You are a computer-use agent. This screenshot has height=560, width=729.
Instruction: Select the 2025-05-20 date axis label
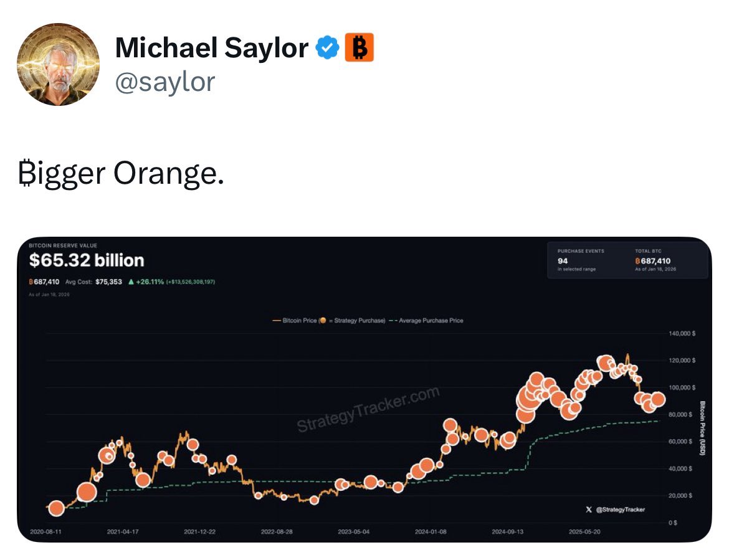pos(584,532)
